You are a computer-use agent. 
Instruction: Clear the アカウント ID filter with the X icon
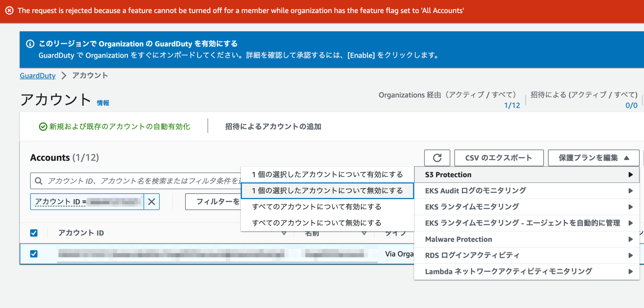[x=152, y=202]
